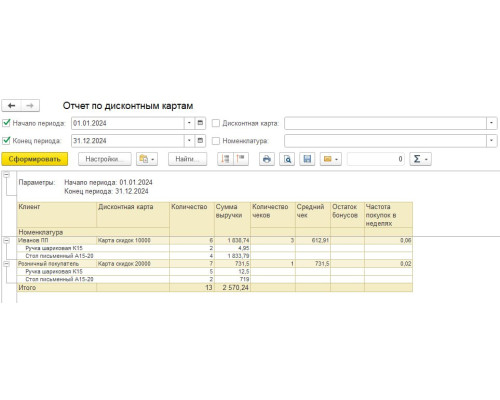Click the print report icon
The width and height of the screenshot is (500, 400).
(x=267, y=159)
